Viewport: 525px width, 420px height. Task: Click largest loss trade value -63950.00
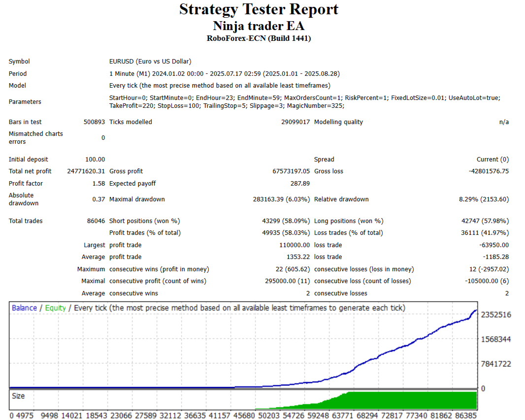[494, 245]
